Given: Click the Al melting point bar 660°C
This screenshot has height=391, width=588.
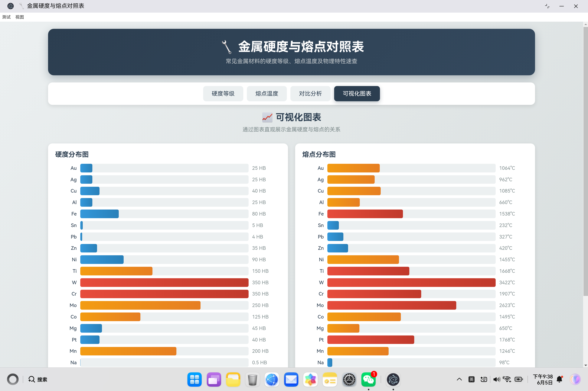Looking at the screenshot, I should pyautogui.click(x=343, y=203).
